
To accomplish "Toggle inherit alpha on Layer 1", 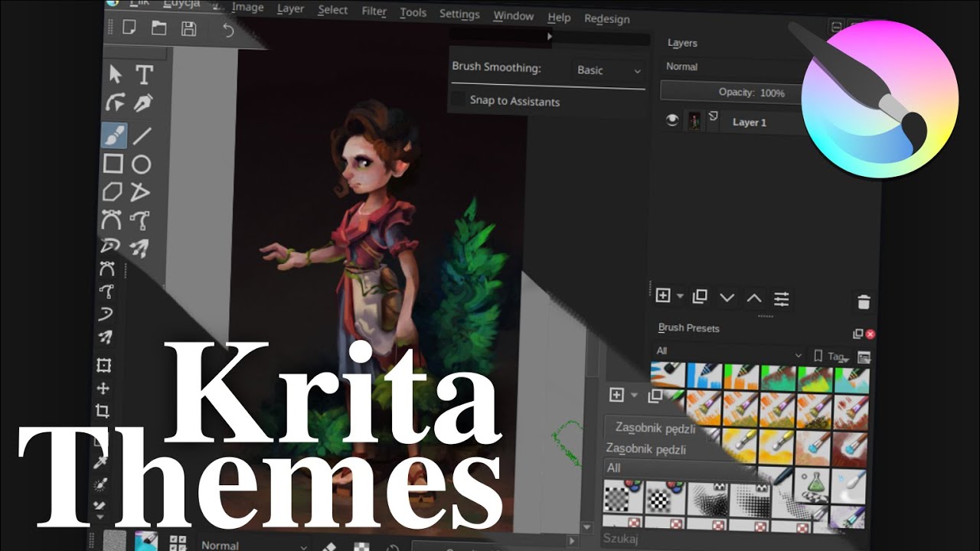I will [x=712, y=115].
